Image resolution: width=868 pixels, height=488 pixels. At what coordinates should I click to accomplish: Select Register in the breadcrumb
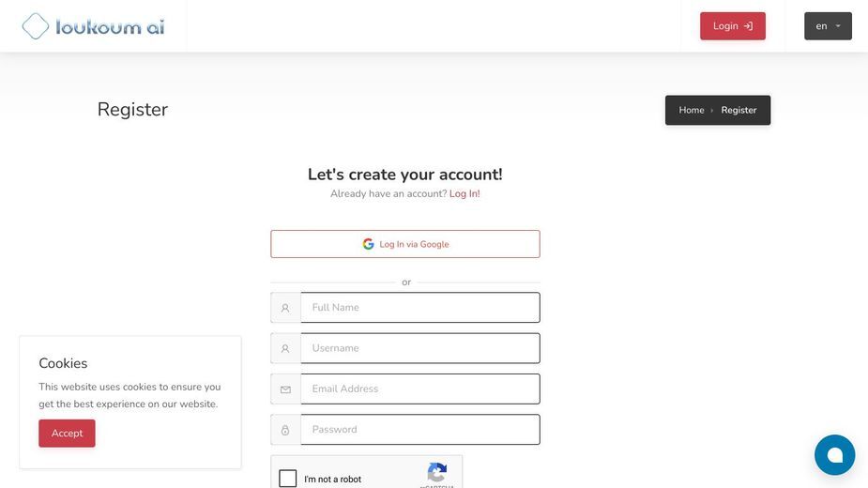click(739, 110)
